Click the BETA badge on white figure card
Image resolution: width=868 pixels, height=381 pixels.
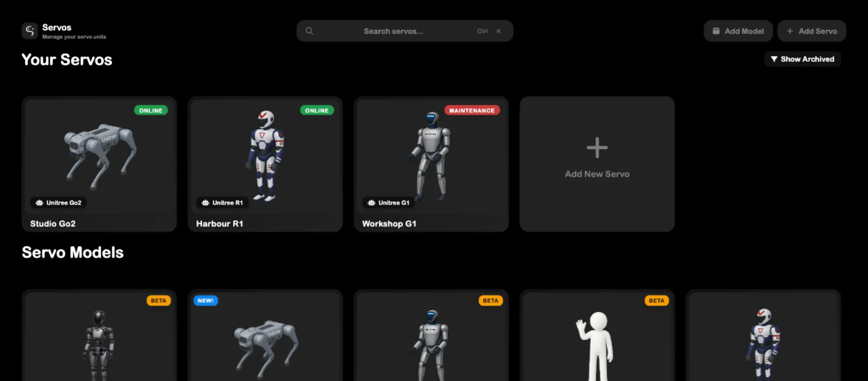[656, 301]
